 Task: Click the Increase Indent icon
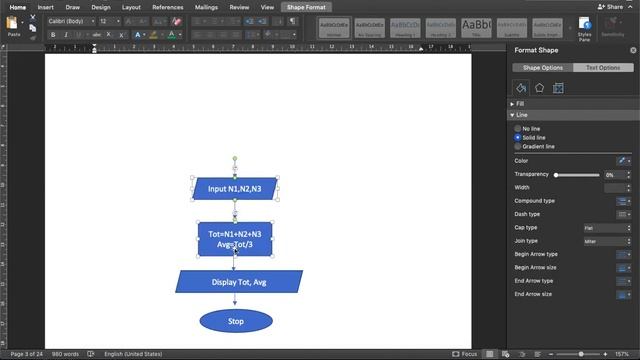(x=262, y=21)
